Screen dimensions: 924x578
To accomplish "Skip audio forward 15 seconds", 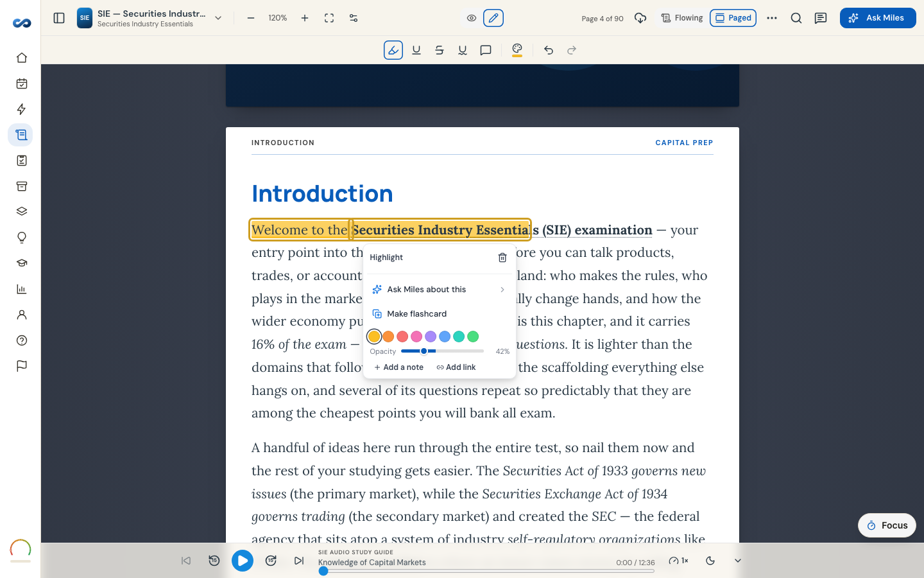I will point(271,561).
